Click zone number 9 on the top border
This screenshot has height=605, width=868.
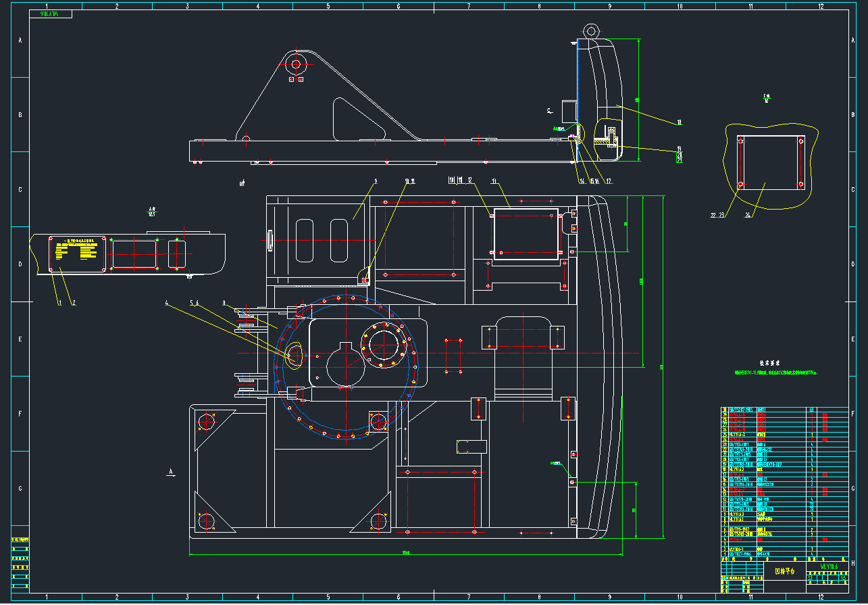point(610,6)
